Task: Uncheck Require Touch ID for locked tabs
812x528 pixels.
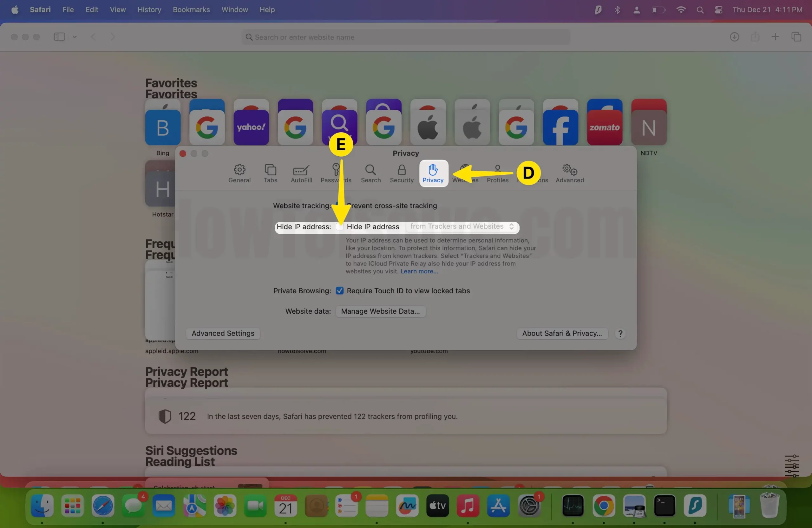Action: (x=339, y=290)
